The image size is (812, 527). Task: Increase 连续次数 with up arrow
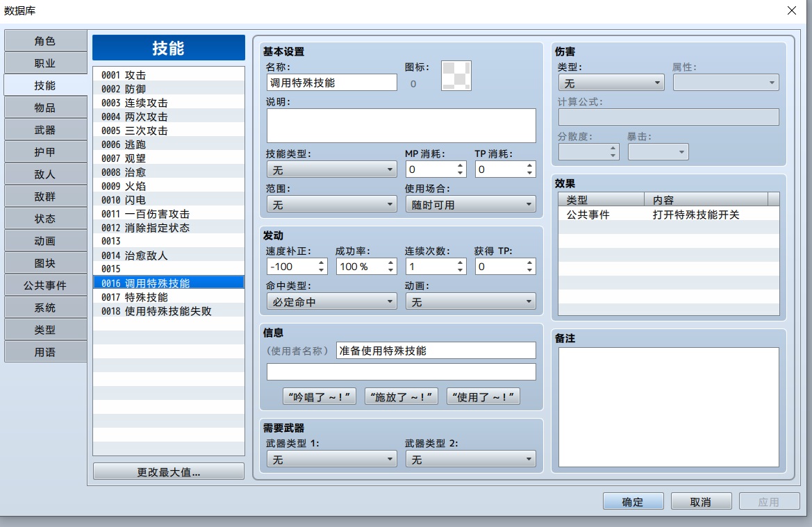coord(460,263)
